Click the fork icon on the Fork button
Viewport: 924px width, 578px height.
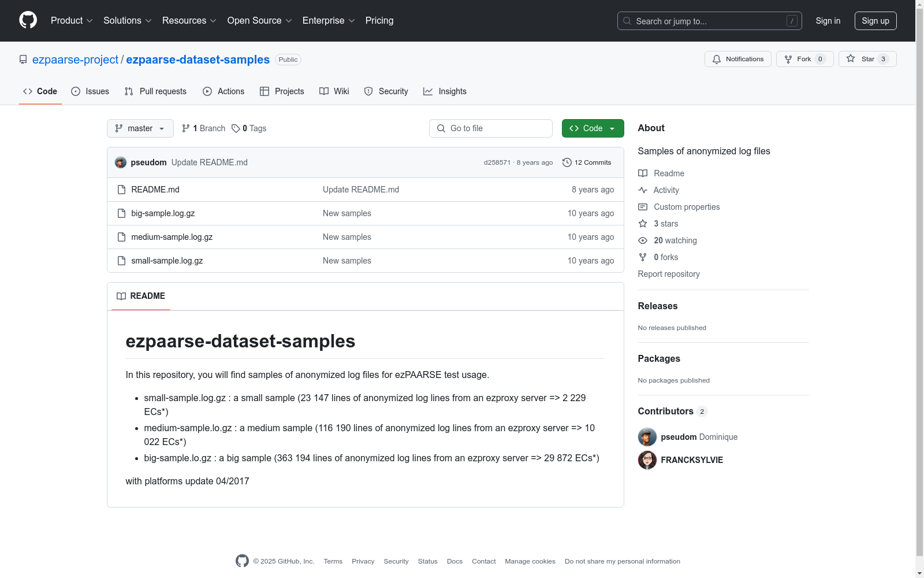click(x=788, y=59)
